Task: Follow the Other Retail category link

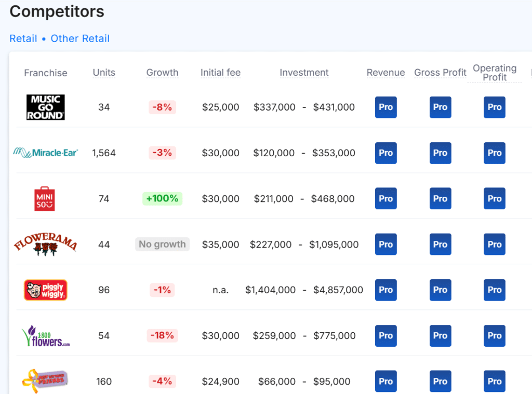Action: click(x=80, y=38)
